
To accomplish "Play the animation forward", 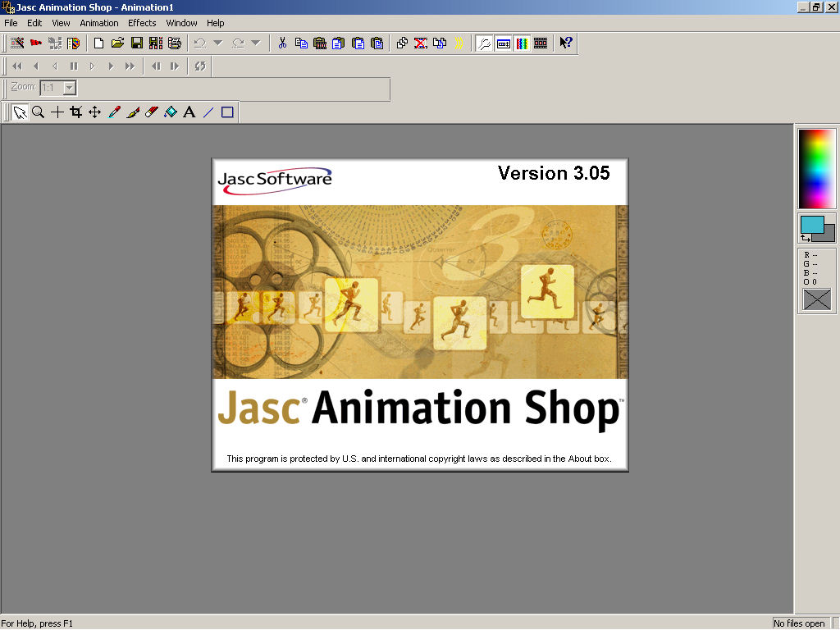I will [x=111, y=66].
